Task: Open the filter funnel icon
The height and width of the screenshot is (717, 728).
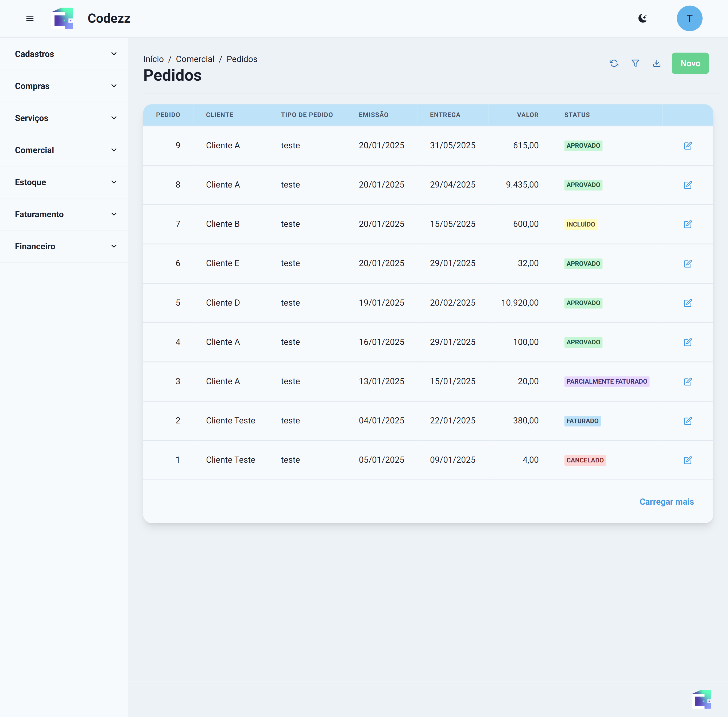Action: tap(635, 63)
